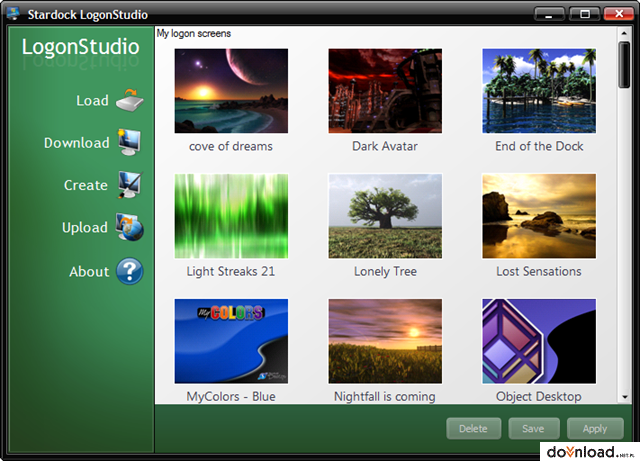Select the MyColors - Blue thumbnail
640x461 pixels.
tap(231, 341)
